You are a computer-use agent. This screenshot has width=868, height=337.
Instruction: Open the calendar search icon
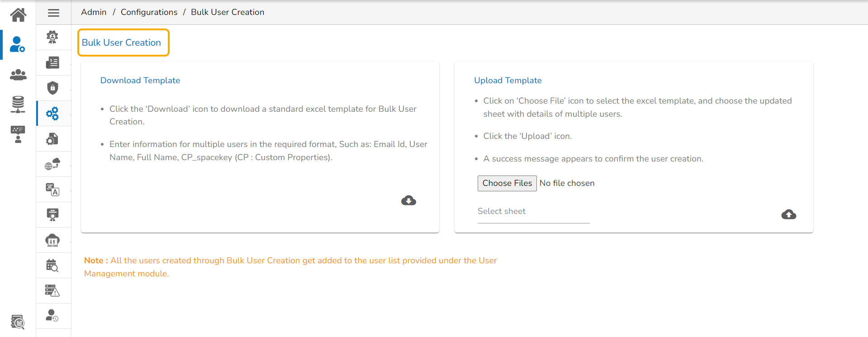[x=53, y=266]
